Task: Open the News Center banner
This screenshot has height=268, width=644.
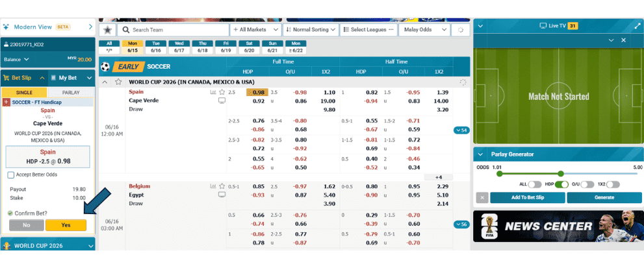Action: click(x=558, y=226)
